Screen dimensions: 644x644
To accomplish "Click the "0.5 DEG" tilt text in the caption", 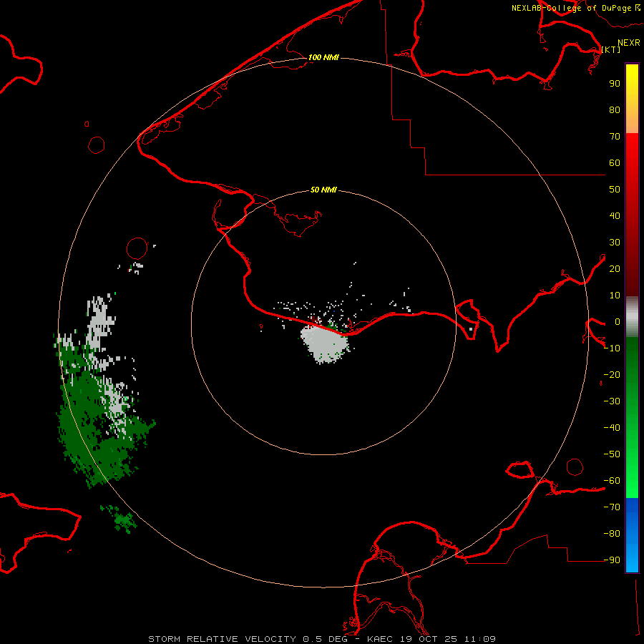I will pos(326,639).
